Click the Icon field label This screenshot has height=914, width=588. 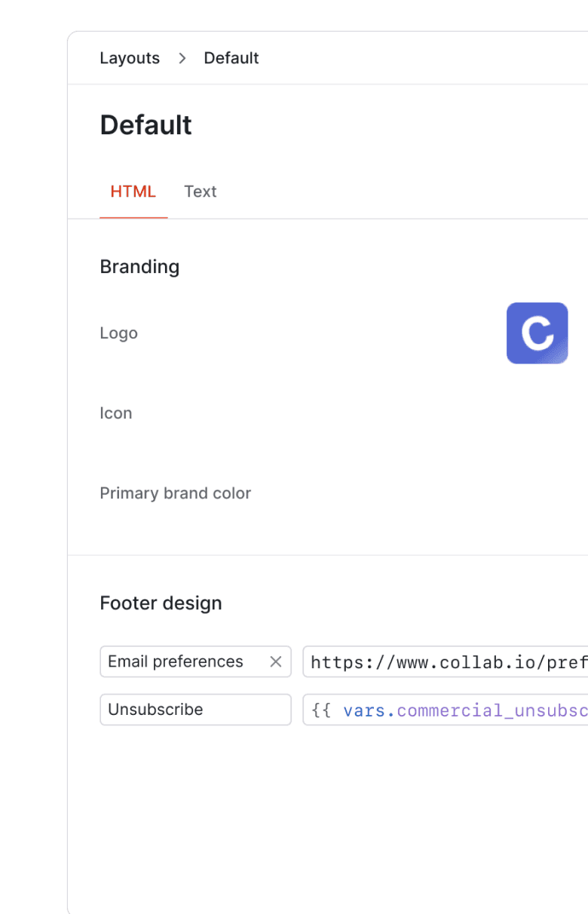click(116, 413)
